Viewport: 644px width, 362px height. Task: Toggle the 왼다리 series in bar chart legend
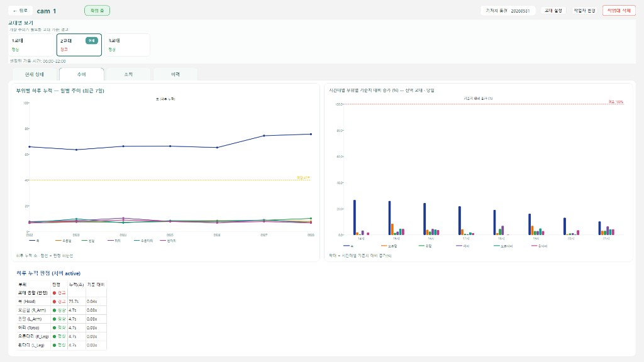[x=540, y=246]
